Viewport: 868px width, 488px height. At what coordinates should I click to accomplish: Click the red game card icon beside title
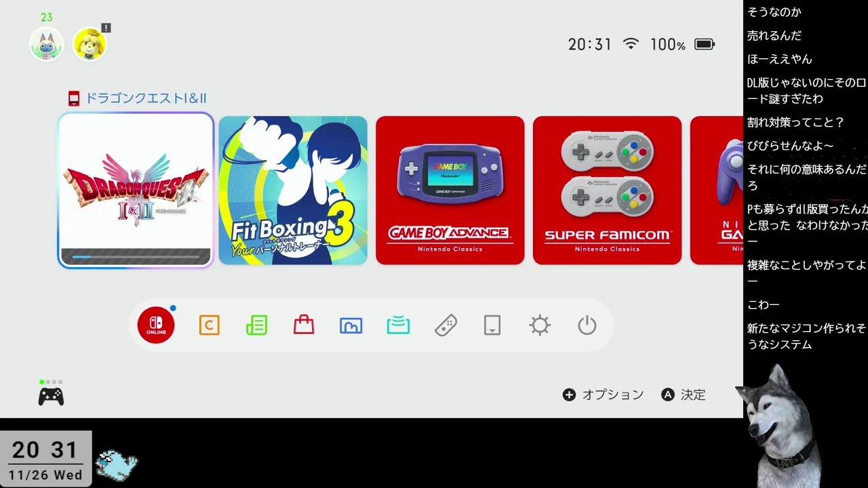pyautogui.click(x=74, y=98)
